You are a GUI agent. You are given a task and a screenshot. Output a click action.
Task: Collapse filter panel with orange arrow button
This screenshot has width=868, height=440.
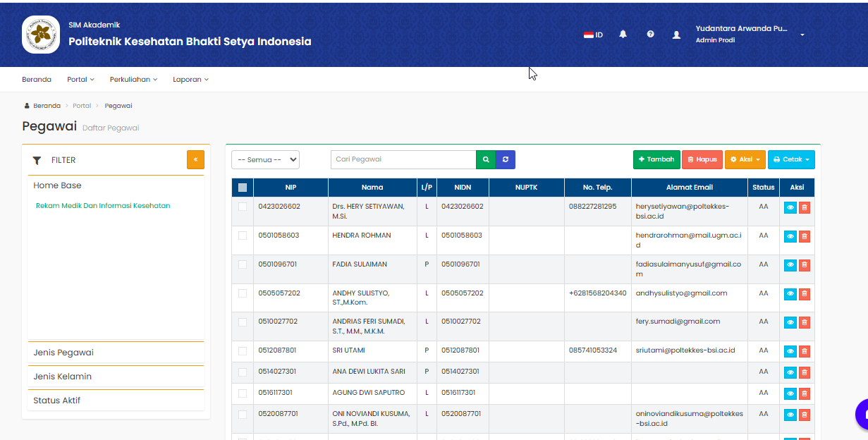coord(195,160)
